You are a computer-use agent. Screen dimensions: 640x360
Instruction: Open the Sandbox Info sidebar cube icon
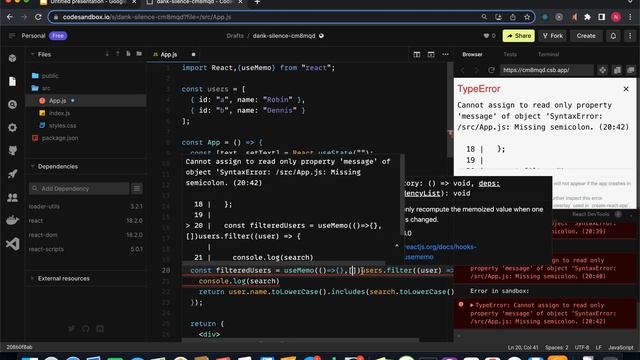(12, 58)
